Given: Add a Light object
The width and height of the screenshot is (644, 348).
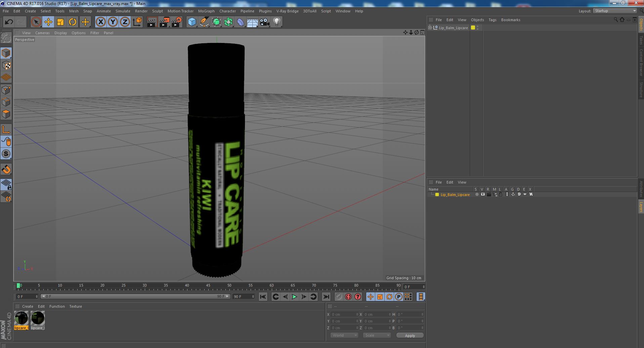Looking at the screenshot, I should [277, 22].
